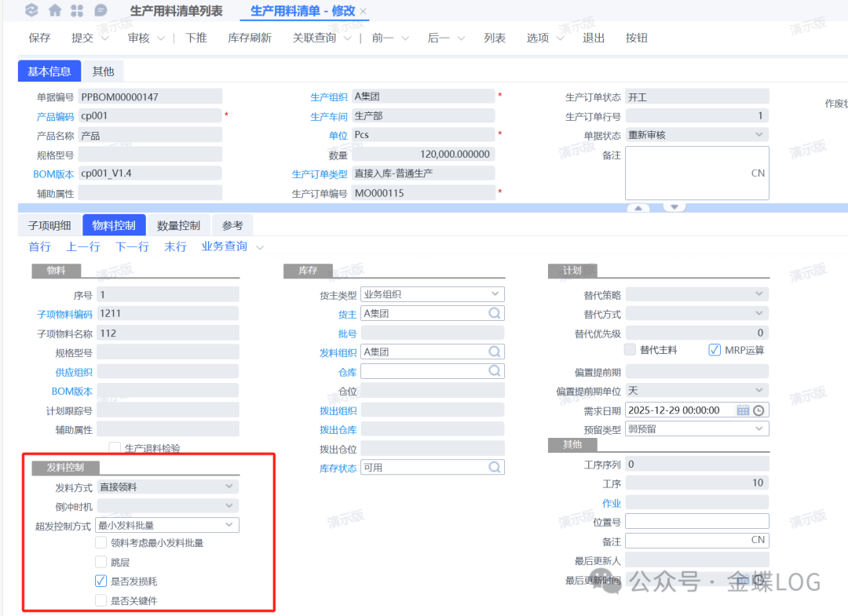Enable the 是否关键件 checkbox
848x616 pixels.
(x=101, y=600)
